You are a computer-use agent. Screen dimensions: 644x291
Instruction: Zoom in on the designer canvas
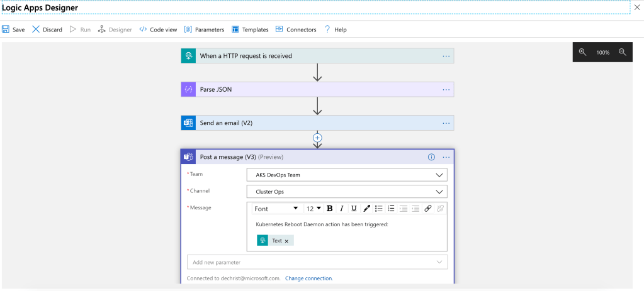[582, 52]
